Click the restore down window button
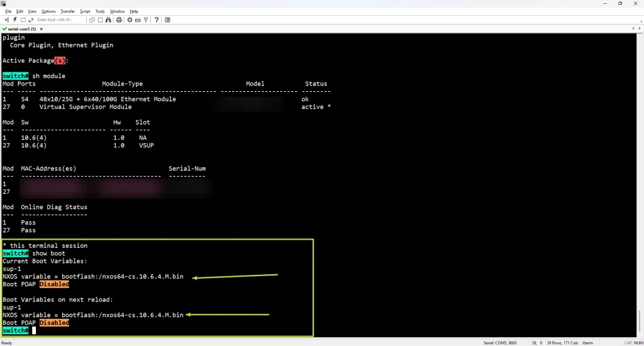The height and width of the screenshot is (346, 644). 620,3
